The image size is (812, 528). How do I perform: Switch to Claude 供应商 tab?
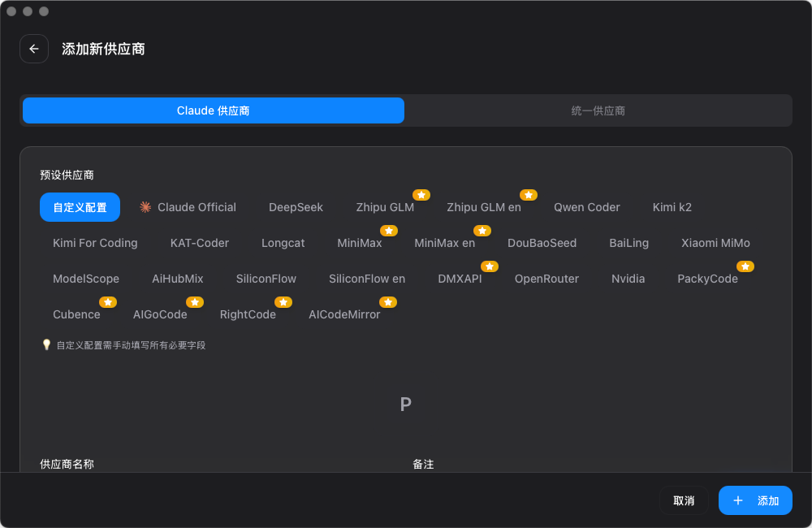click(x=214, y=110)
